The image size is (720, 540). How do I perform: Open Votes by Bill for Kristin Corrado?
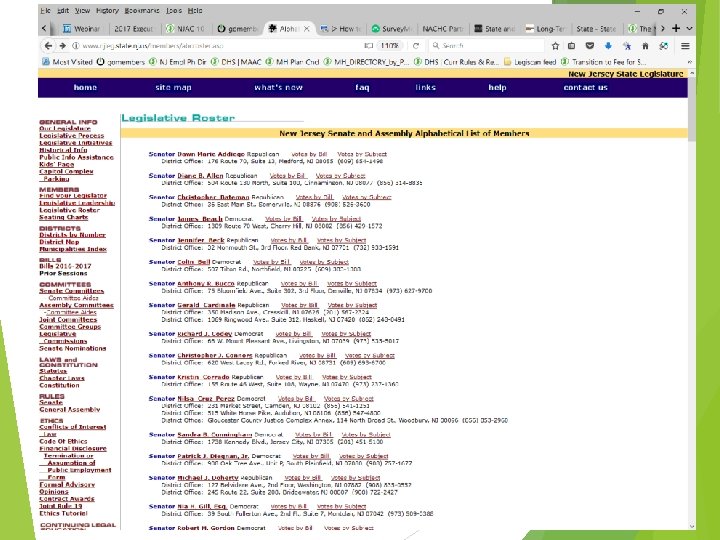coord(294,377)
